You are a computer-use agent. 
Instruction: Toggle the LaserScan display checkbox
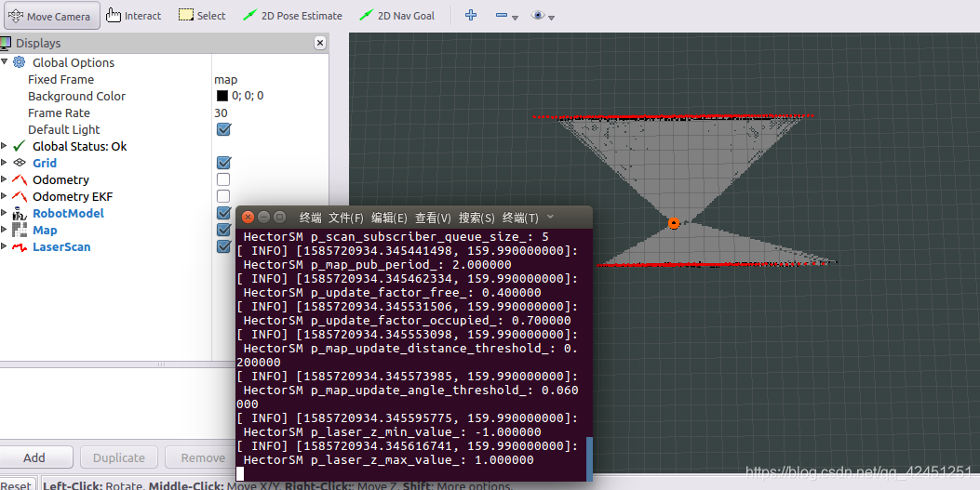point(223,246)
